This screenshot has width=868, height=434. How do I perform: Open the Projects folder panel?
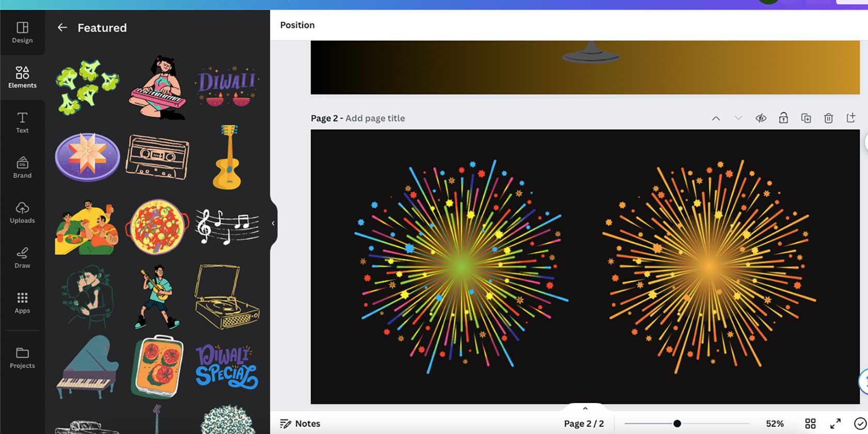(22, 358)
